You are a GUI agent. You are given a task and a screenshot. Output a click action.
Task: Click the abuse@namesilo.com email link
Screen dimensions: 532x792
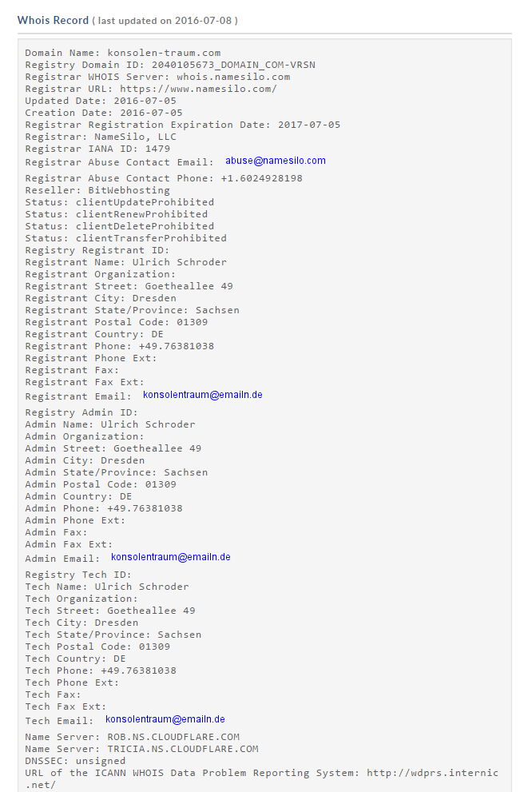click(x=275, y=161)
